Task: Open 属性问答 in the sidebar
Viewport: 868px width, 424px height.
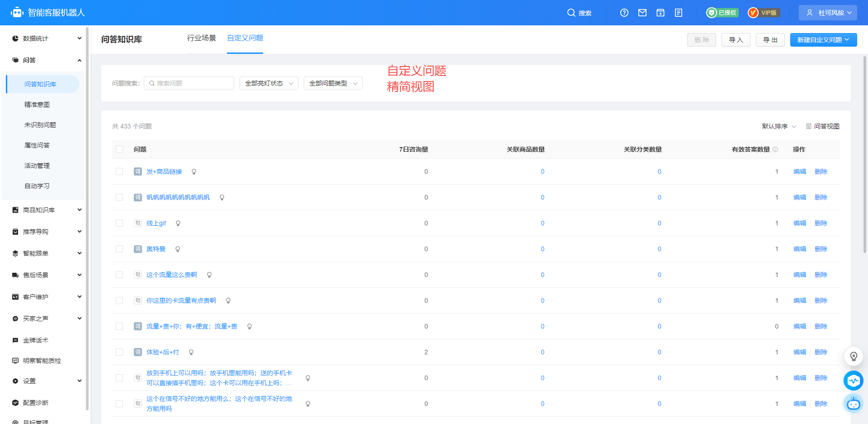Action: 37,145
